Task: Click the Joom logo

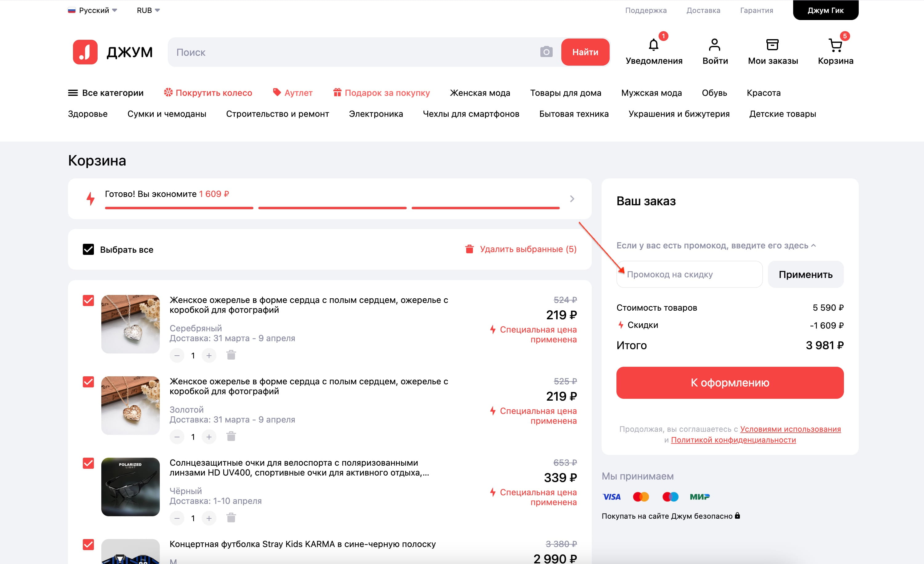Action: pyautogui.click(x=112, y=52)
